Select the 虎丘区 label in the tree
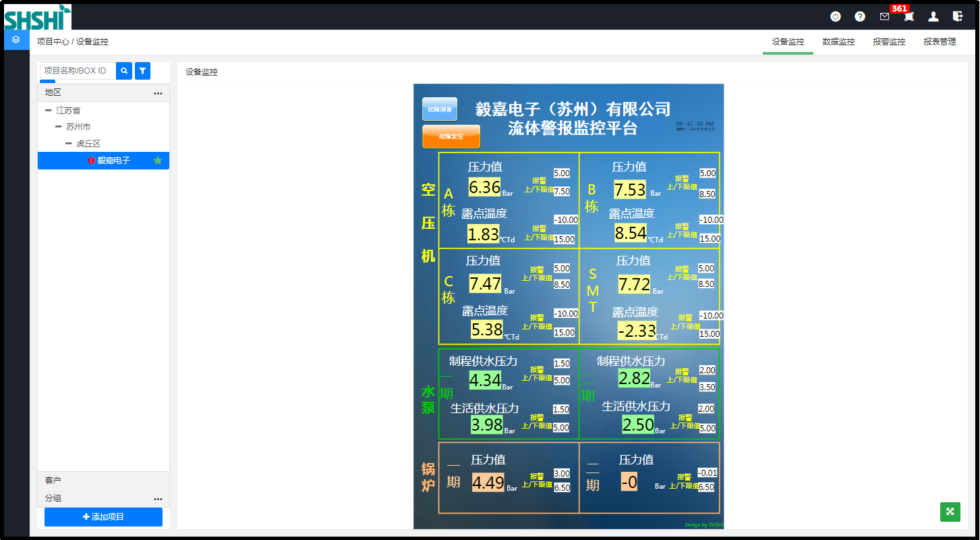This screenshot has width=980, height=540. (88, 144)
